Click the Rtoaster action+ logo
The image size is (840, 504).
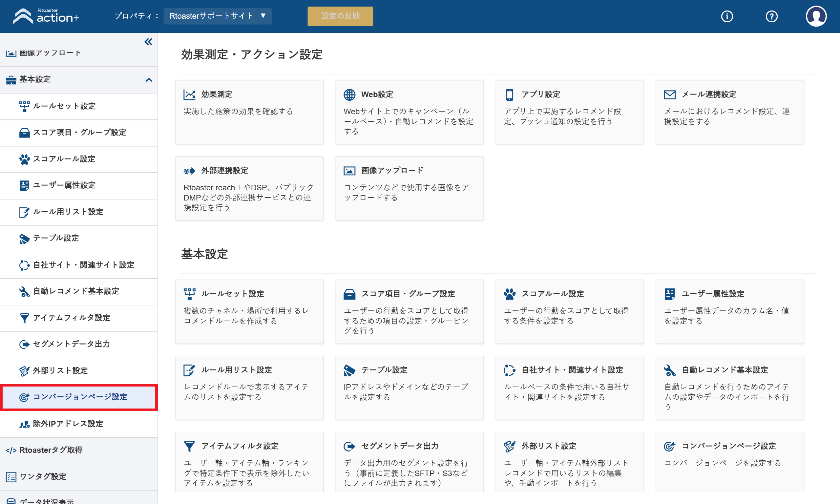46,16
